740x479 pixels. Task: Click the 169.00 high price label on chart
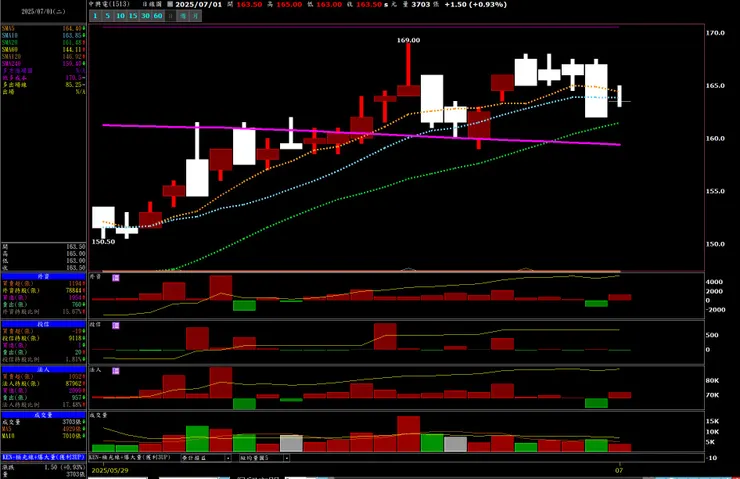click(x=408, y=41)
